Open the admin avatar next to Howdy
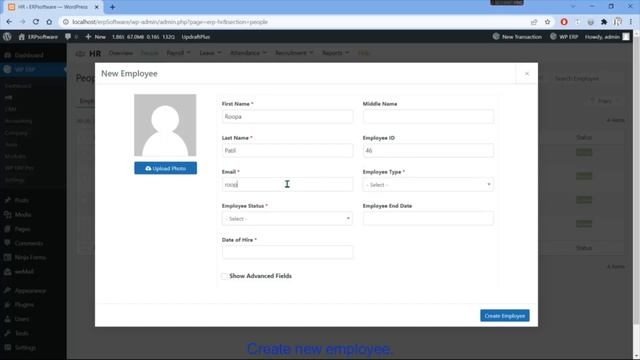Screen dimensions: 640x360 pos(626,37)
